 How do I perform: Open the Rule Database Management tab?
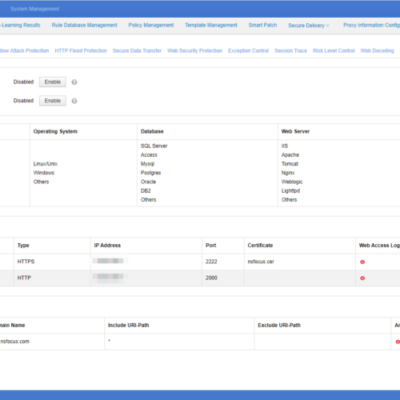(84, 25)
